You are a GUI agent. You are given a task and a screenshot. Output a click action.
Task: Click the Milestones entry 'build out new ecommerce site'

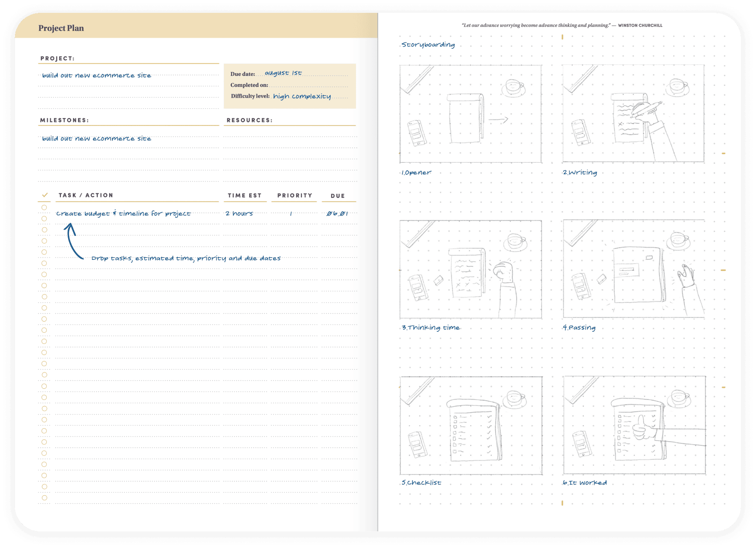[97, 139]
